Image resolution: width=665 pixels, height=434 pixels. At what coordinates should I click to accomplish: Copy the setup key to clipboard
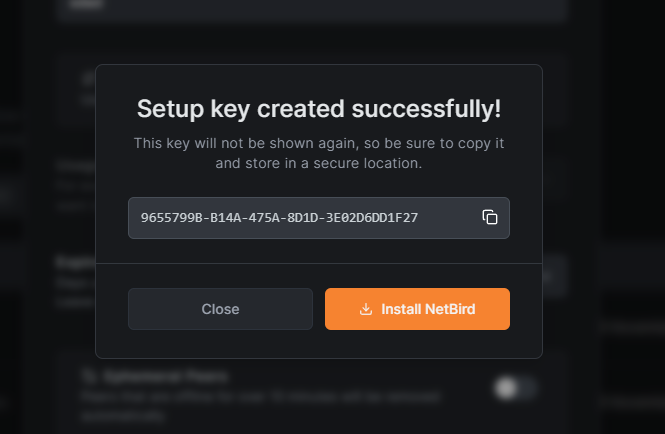click(x=490, y=217)
